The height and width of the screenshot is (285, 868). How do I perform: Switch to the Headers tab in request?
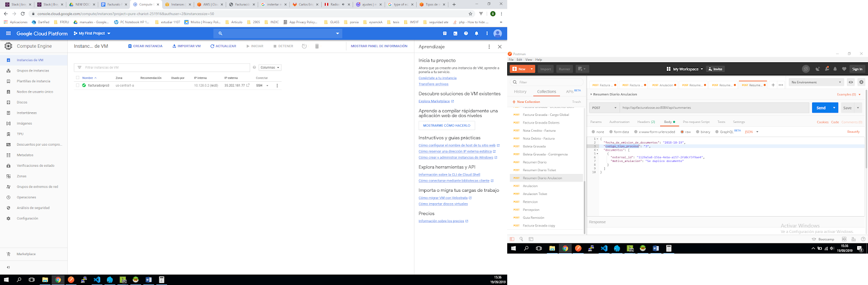tap(646, 122)
